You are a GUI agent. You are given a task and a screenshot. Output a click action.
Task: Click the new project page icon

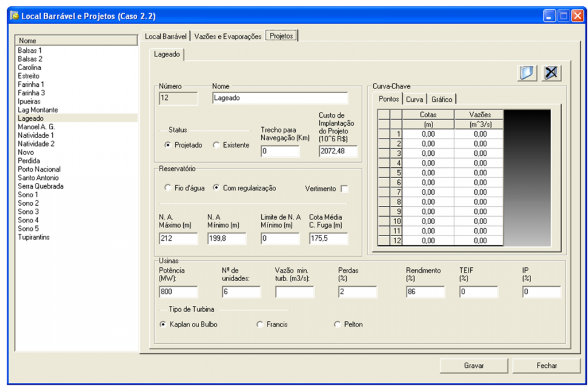point(527,73)
